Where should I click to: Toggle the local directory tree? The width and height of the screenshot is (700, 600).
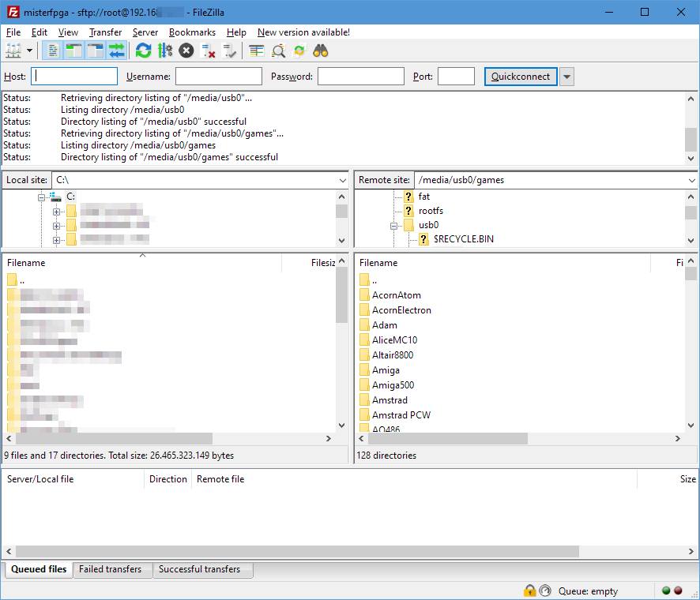(x=74, y=51)
